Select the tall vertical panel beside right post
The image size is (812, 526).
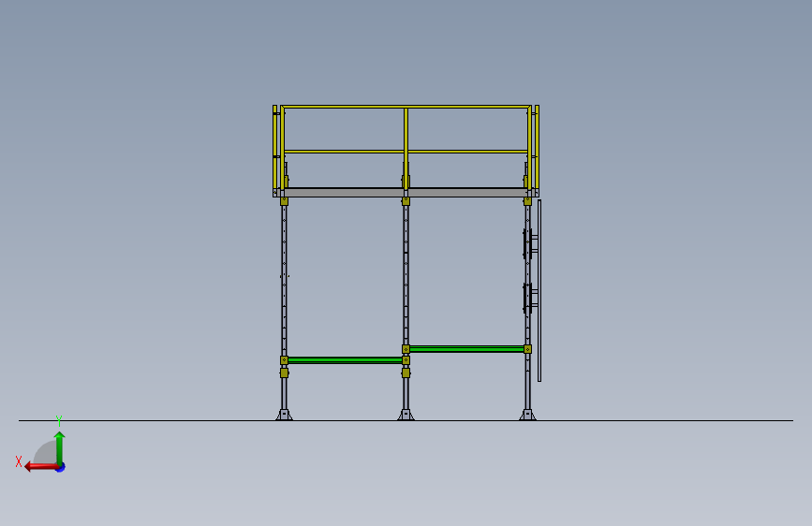(x=539, y=290)
